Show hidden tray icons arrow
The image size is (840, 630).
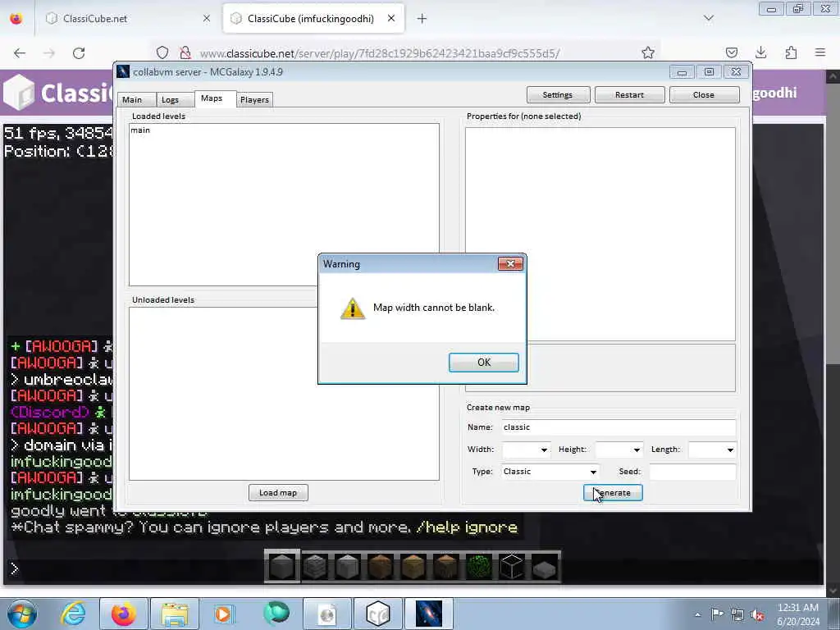point(697,614)
